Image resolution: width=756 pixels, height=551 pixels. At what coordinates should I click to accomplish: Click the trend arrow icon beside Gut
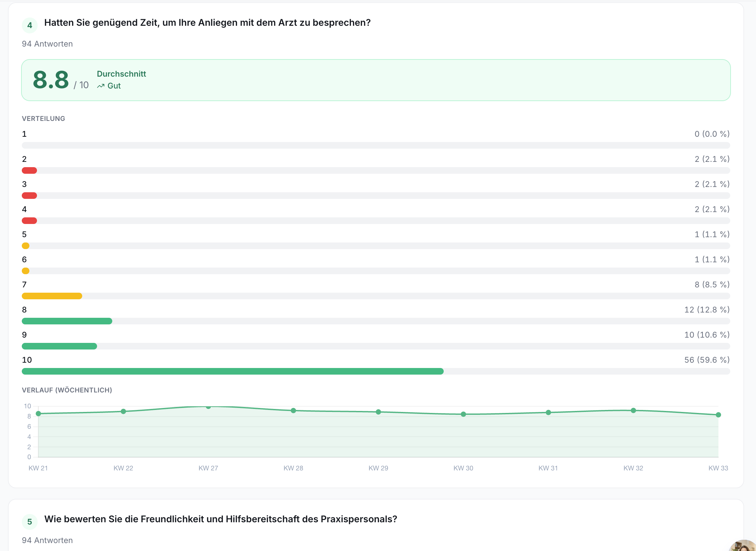pyautogui.click(x=101, y=86)
